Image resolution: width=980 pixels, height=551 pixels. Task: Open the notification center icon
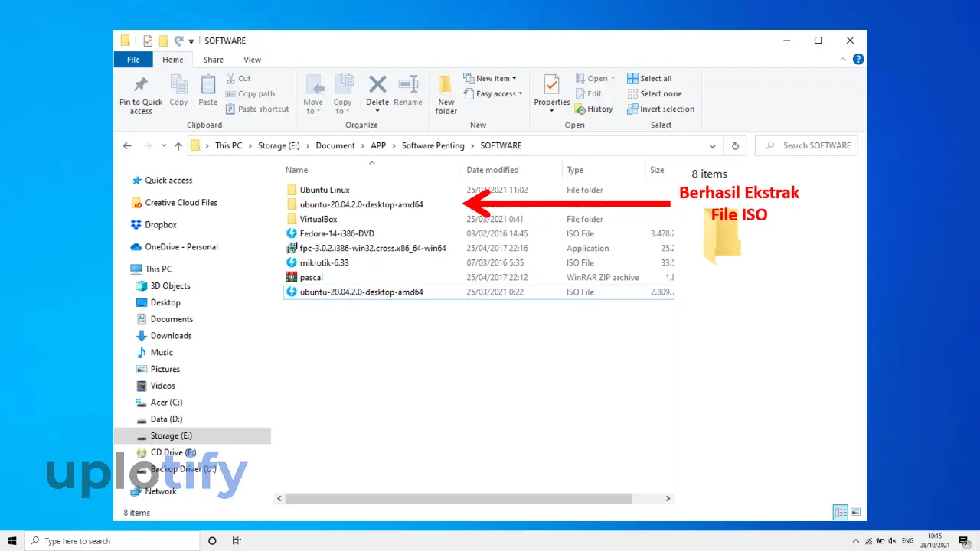(965, 540)
